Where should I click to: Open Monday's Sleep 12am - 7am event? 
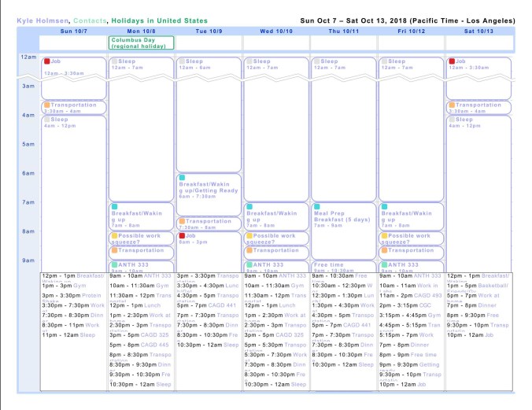coord(141,129)
